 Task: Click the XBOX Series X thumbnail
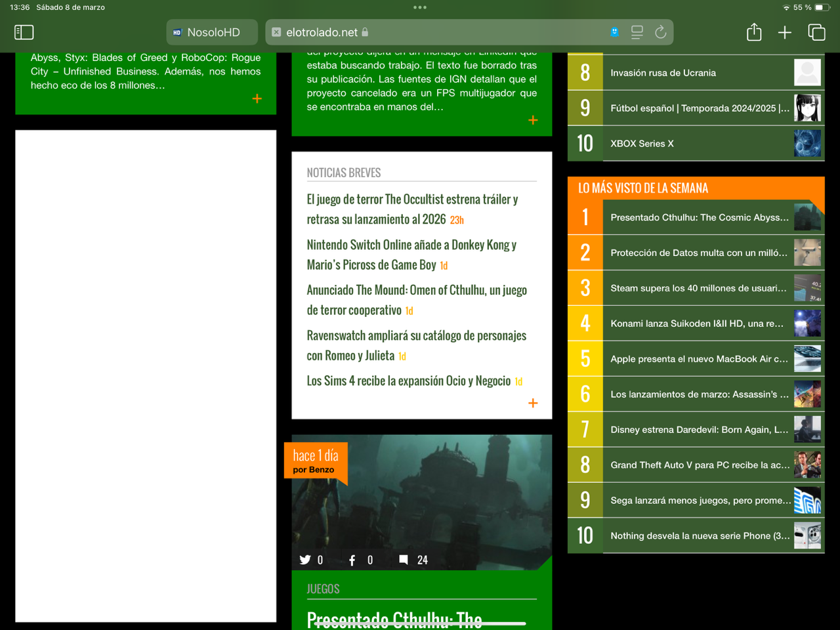click(807, 143)
